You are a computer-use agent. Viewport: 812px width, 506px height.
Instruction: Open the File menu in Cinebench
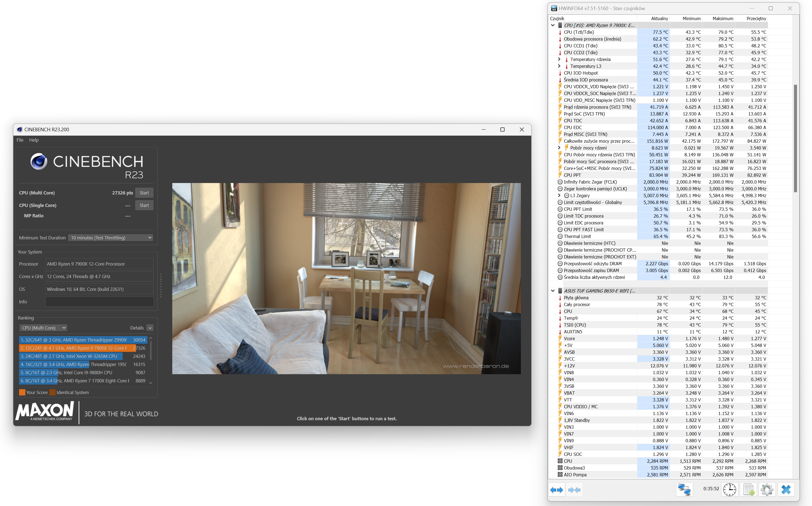tap(20, 140)
